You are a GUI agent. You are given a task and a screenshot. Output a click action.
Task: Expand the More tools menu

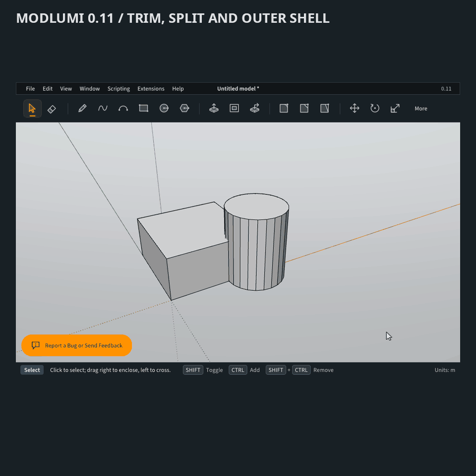(420, 108)
